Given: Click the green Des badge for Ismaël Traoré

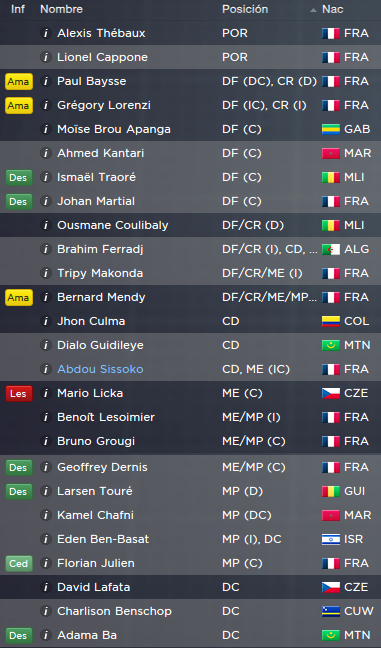Looking at the screenshot, I should [x=19, y=177].
